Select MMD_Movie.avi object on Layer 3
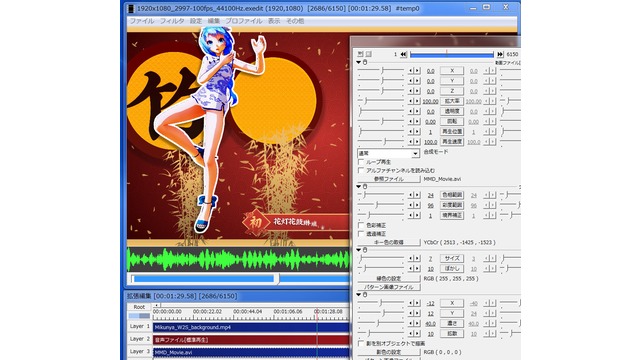Screen dimensions: 640x360 coord(251,352)
